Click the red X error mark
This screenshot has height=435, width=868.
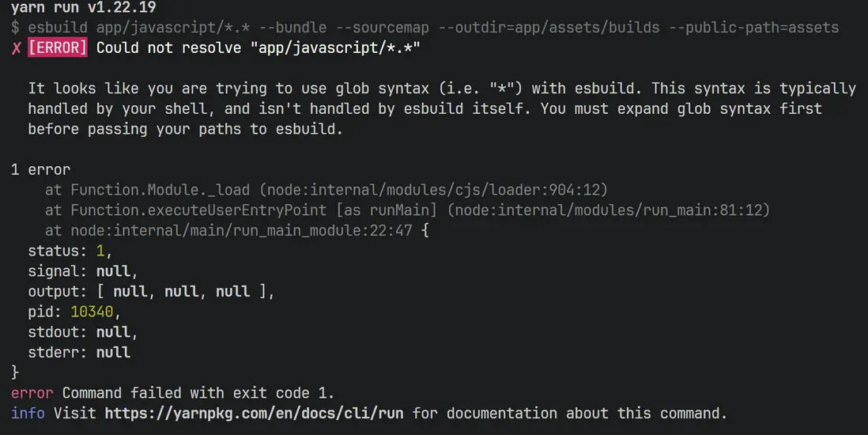coord(17,48)
